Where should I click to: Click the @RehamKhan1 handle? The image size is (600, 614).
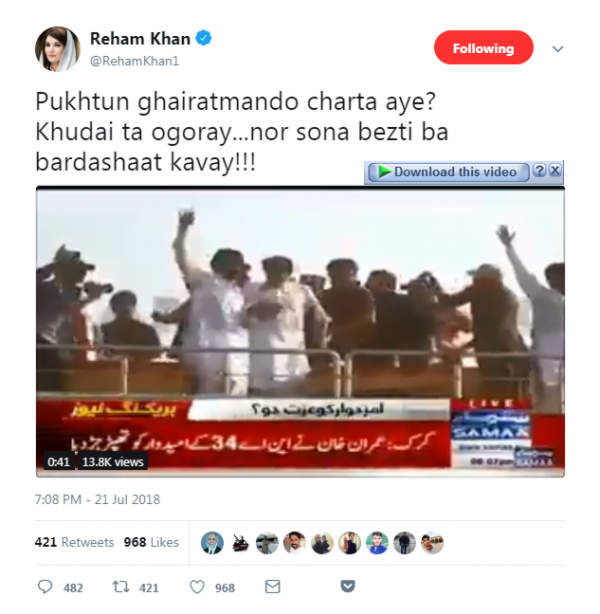coord(135,61)
